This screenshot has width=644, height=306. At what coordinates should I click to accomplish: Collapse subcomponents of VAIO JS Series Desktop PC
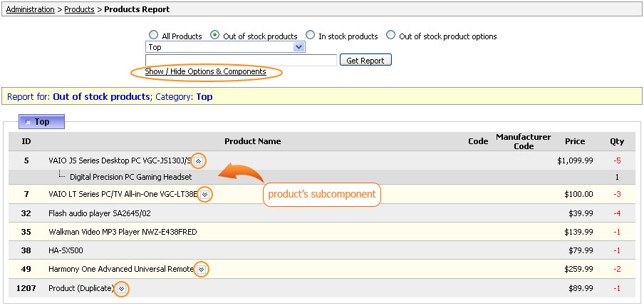coord(198,161)
